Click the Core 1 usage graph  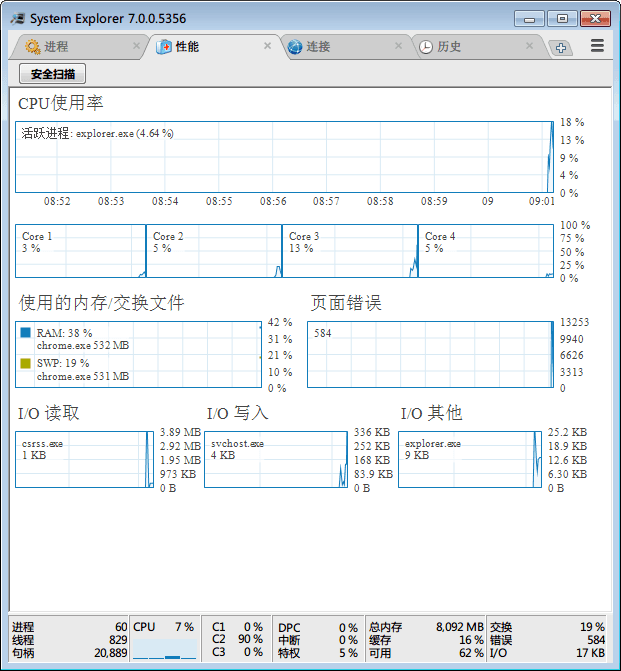(80, 251)
